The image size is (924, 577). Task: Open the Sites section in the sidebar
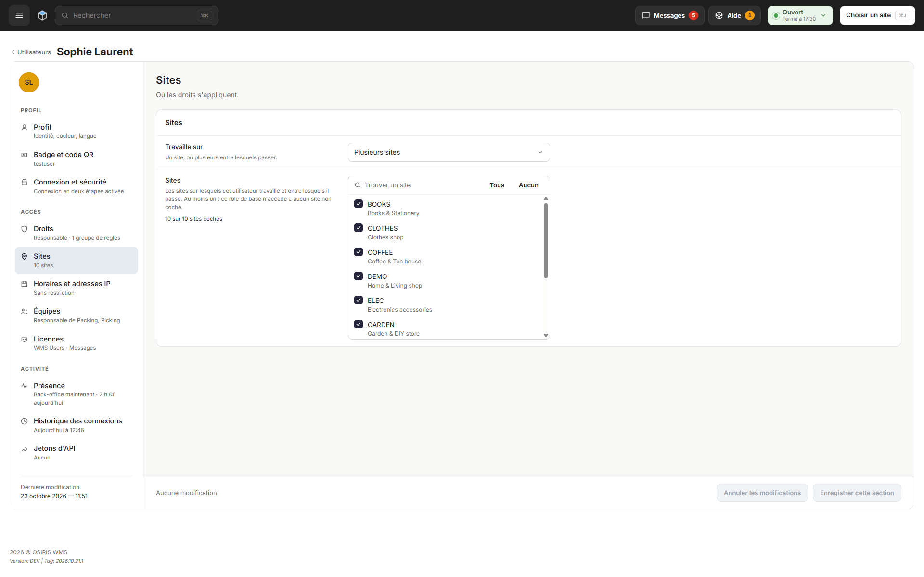pos(77,261)
